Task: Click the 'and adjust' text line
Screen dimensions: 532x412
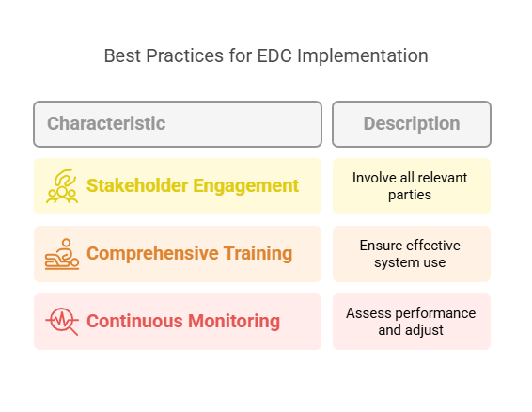Action: [411, 330]
